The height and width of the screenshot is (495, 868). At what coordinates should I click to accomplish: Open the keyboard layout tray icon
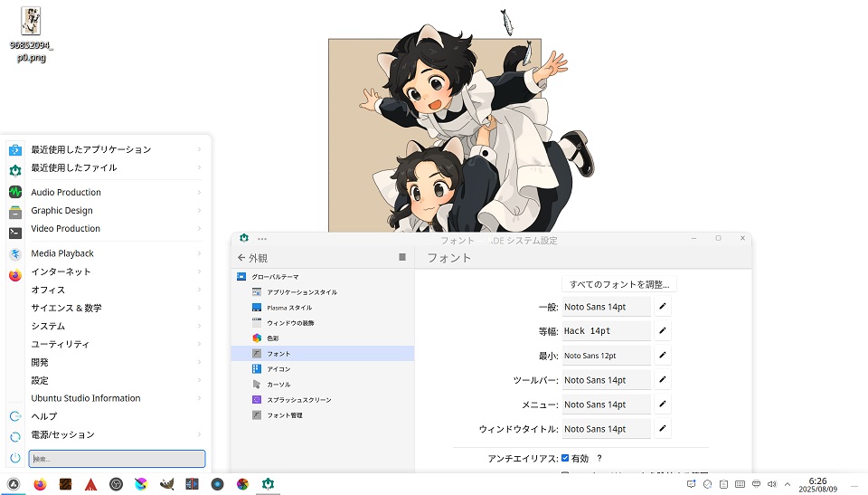(740, 484)
